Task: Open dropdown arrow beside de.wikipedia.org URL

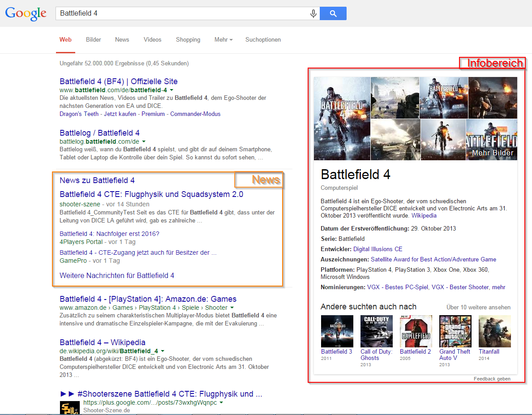Action: coord(163,351)
